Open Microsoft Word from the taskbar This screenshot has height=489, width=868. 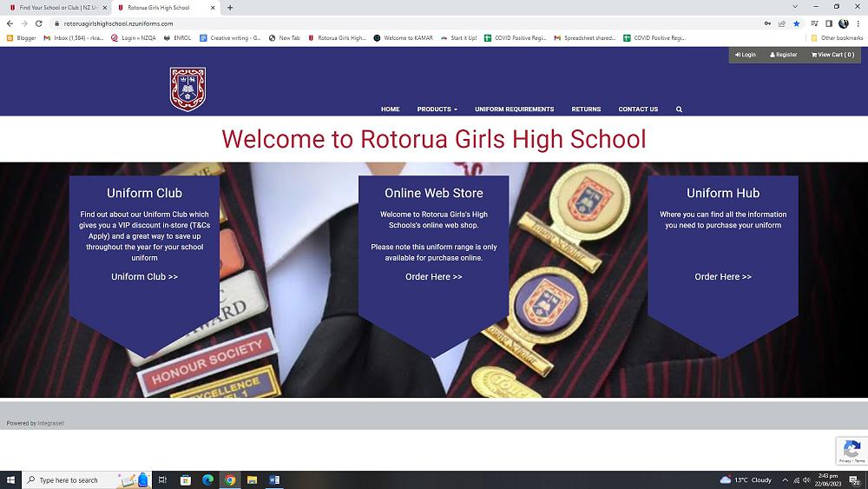pos(274,479)
